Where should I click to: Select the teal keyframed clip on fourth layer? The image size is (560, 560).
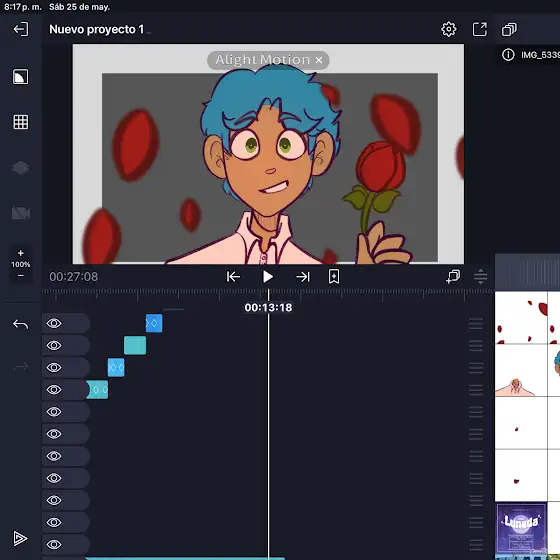(x=97, y=390)
